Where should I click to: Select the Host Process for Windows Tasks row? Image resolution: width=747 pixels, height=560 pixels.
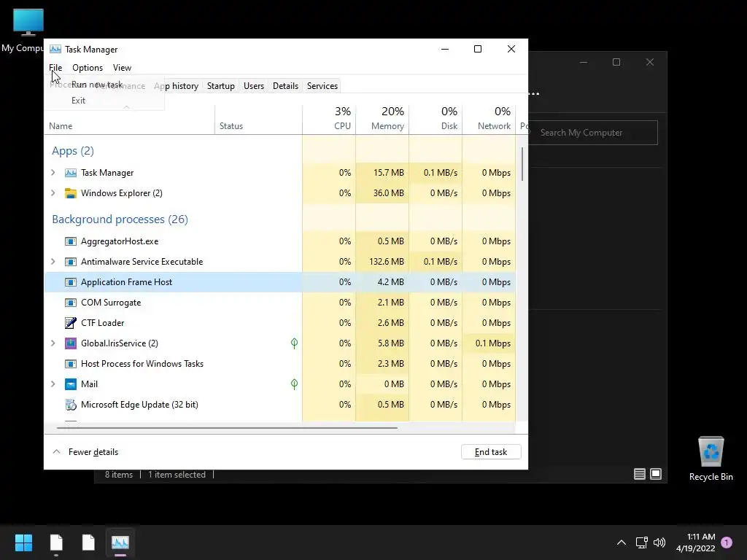280,364
